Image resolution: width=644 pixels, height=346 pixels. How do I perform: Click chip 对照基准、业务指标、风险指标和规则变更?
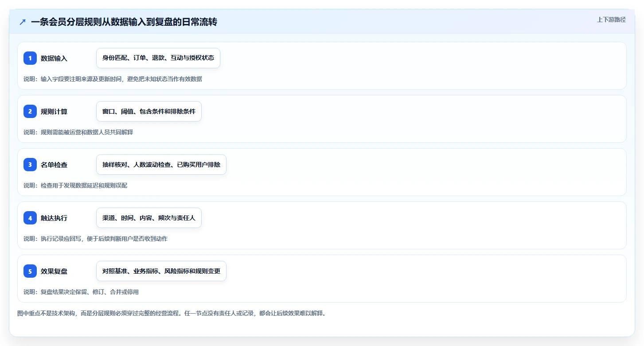tap(161, 271)
